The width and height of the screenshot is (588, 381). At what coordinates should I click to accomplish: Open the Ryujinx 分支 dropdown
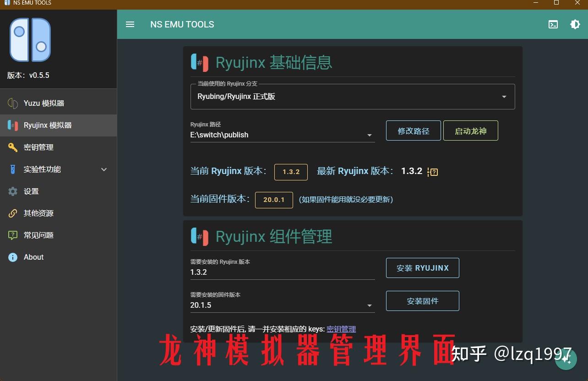(x=504, y=97)
